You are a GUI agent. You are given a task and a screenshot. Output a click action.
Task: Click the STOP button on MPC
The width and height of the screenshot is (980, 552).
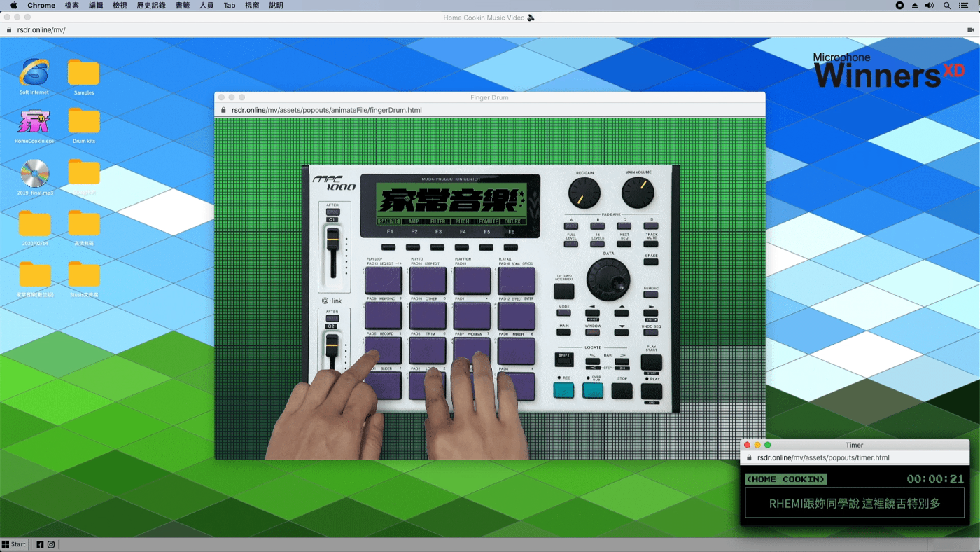coord(622,390)
